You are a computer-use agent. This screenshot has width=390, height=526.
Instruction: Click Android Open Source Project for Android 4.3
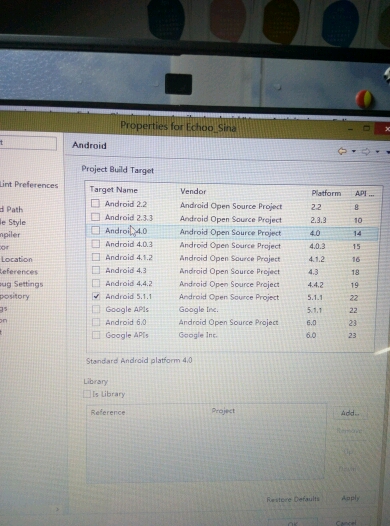pyautogui.click(x=229, y=271)
